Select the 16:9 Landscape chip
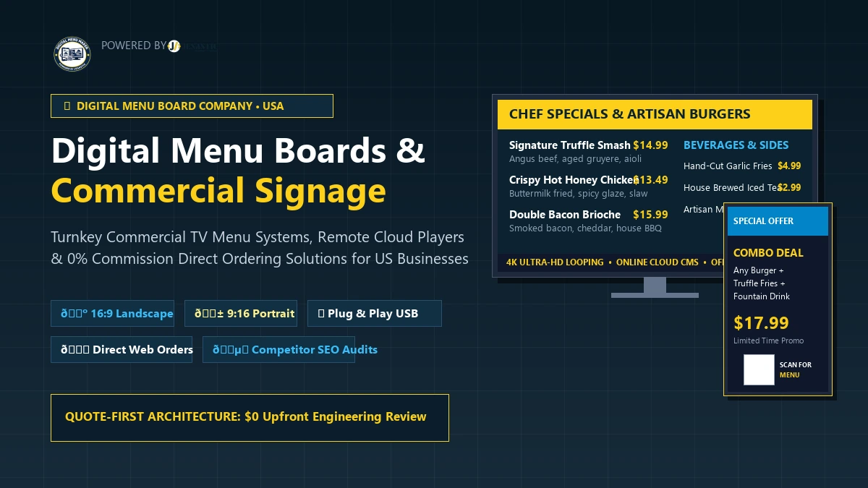Viewport: 868px width, 488px height. 112,313
